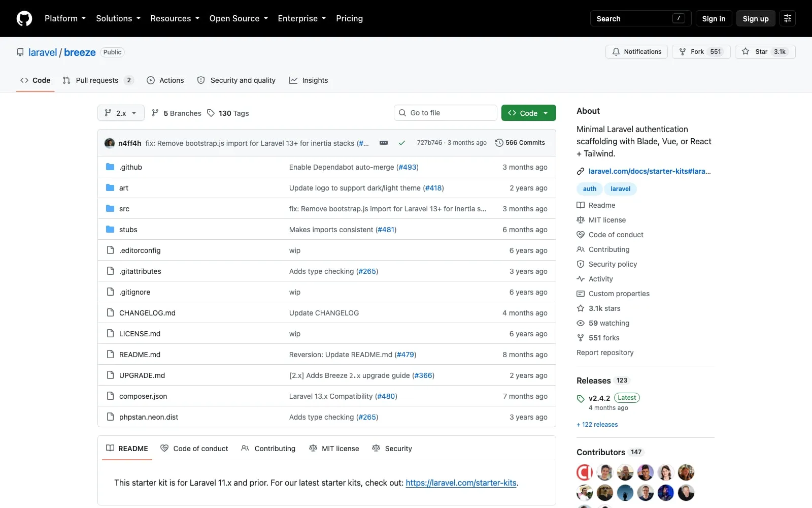812x508 pixels.
Task: Open the green Code dropdown button
Action: click(528, 113)
